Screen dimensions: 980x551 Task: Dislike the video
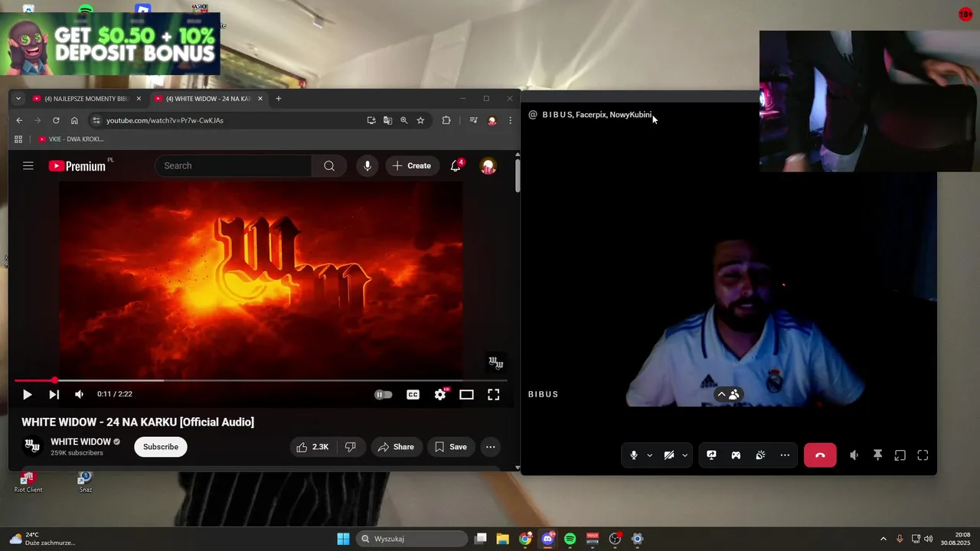coord(351,447)
